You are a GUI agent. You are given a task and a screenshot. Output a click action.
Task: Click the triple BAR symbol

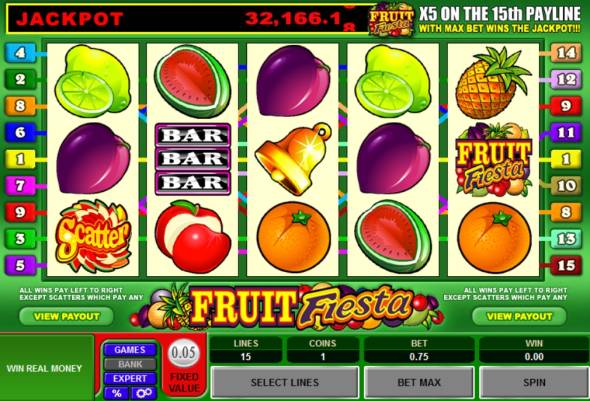click(193, 159)
